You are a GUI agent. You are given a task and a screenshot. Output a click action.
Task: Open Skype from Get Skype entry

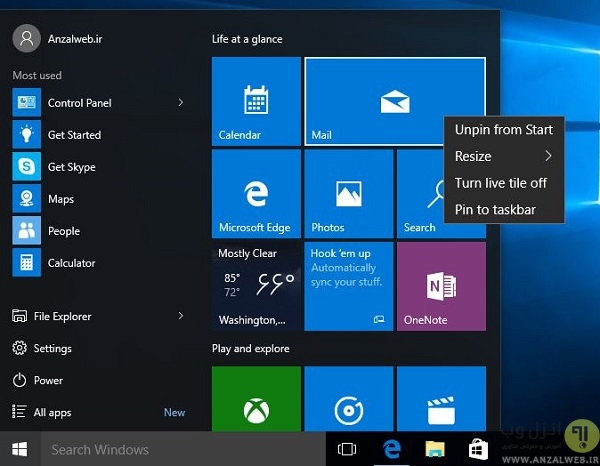(x=71, y=167)
